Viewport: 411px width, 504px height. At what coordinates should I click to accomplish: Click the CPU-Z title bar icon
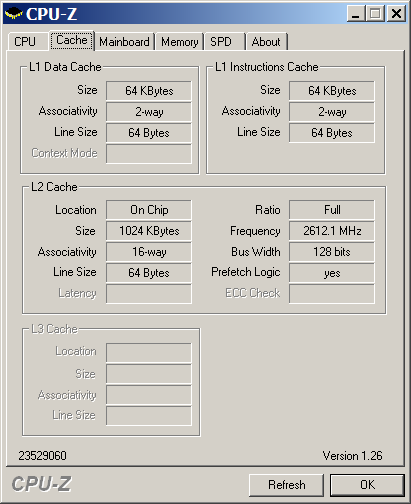pos(14,14)
